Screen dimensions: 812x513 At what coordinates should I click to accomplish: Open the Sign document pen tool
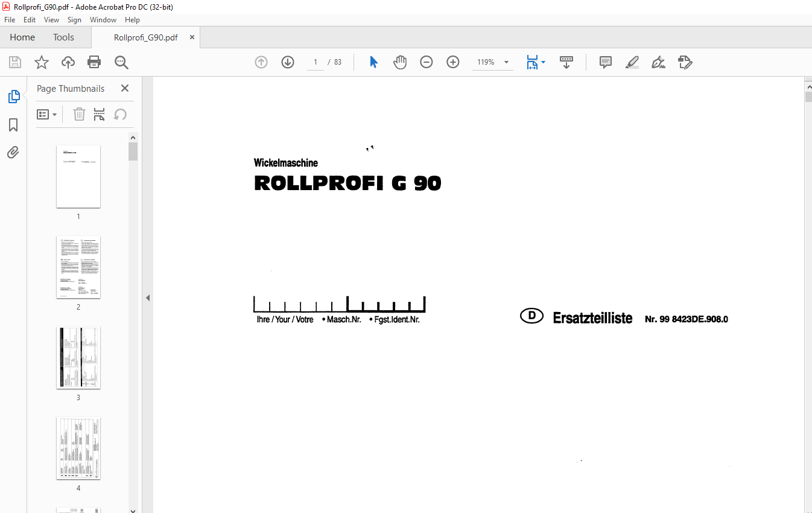coord(658,62)
